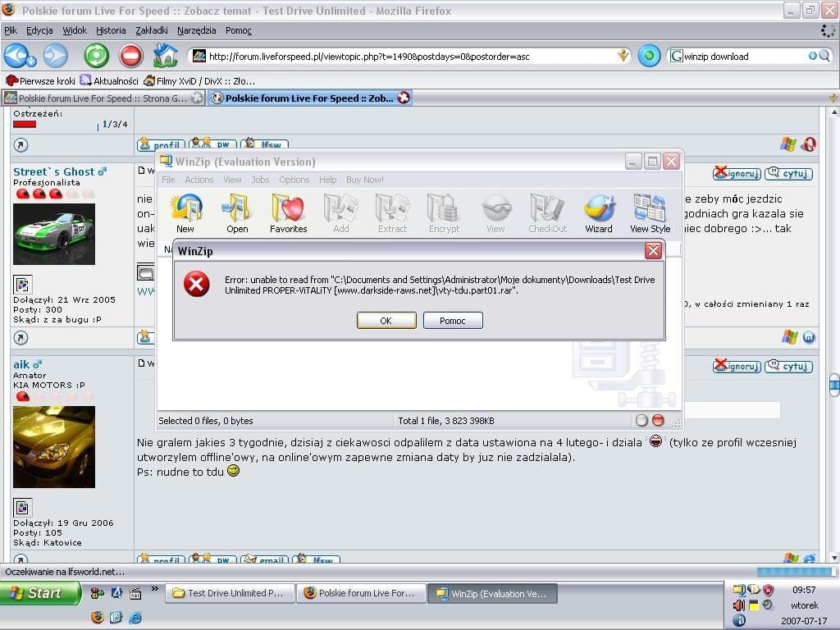Viewport: 840px width, 630px height.
Task: Open the Plik menu in Firefox
Action: pos(11,30)
